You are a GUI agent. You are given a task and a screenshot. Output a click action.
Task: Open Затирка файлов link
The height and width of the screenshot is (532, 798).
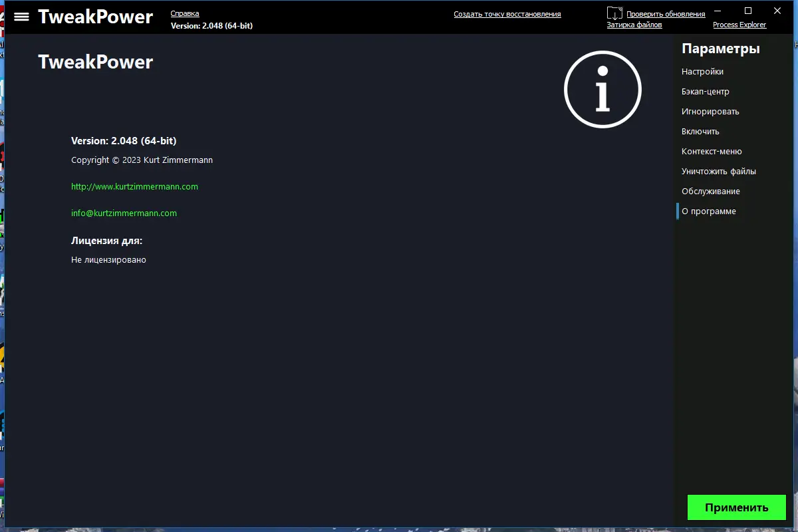tap(634, 25)
